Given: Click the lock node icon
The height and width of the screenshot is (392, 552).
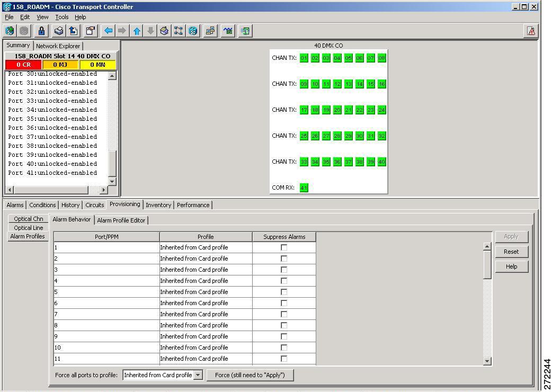Looking at the screenshot, I should tap(41, 31).
